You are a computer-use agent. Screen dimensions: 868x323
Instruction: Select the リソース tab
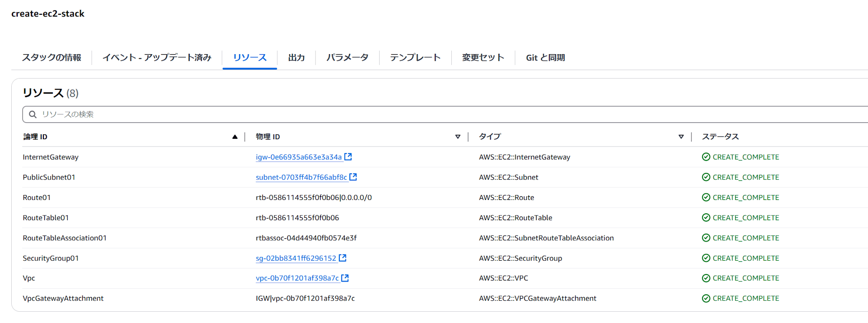click(250, 58)
